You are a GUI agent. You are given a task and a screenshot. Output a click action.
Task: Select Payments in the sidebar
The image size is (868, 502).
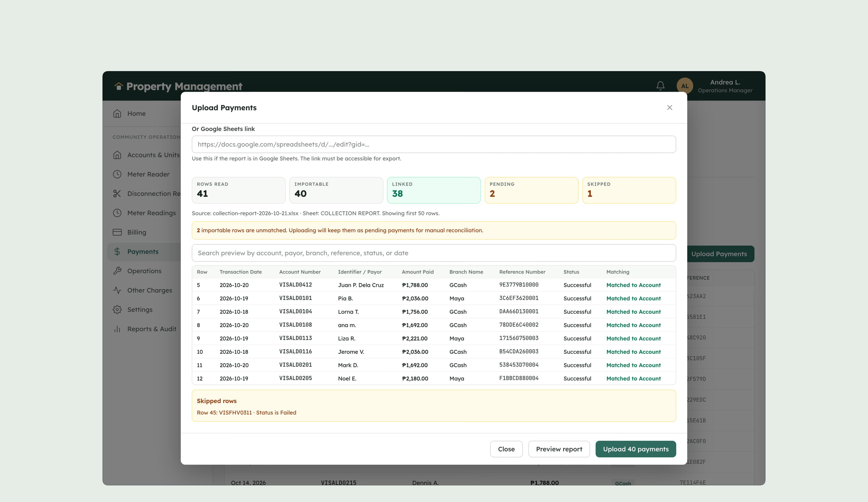(x=143, y=252)
